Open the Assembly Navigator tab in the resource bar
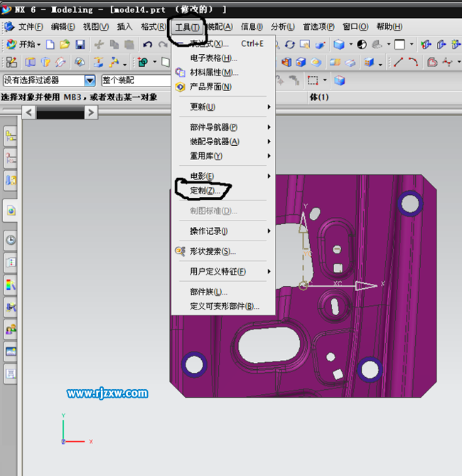The width and height of the screenshot is (462, 476). (11, 136)
